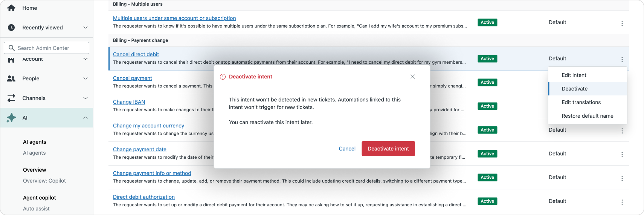Click the Recently viewed clock icon
Image resolution: width=644 pixels, height=215 pixels.
point(11,28)
